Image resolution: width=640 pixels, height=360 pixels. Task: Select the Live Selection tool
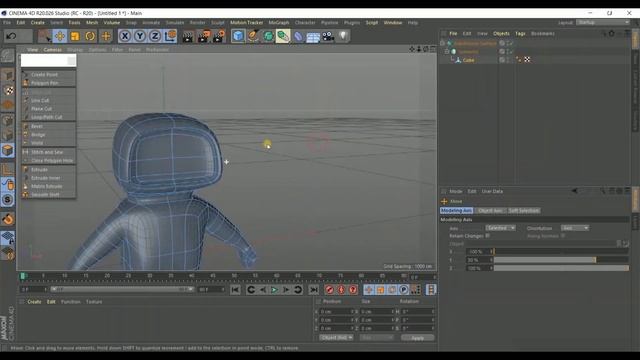click(x=44, y=36)
